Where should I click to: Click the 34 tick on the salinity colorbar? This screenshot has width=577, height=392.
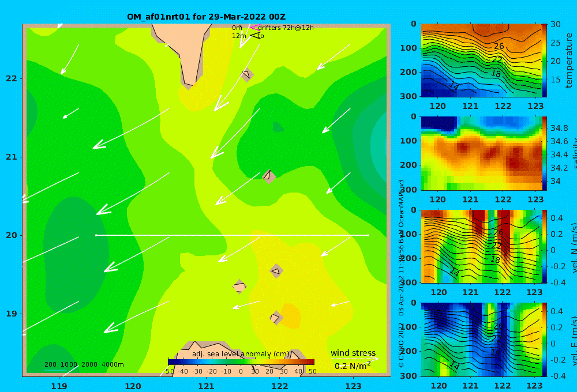555,181
